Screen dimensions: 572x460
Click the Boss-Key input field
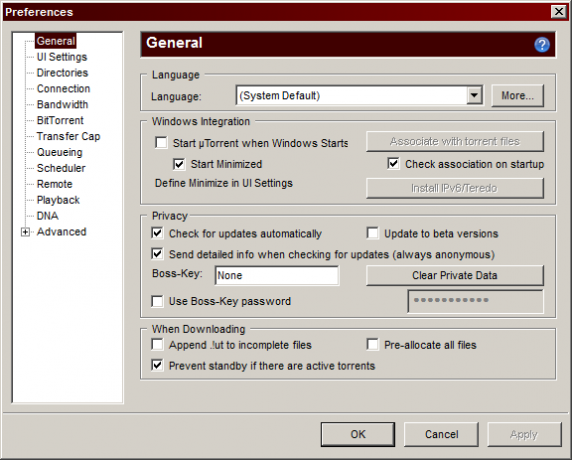click(277, 275)
